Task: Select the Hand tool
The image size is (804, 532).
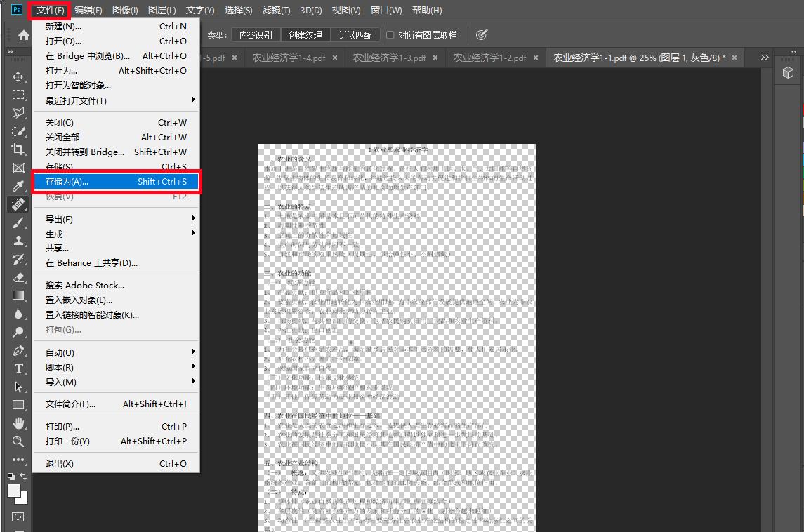Action: [x=18, y=423]
